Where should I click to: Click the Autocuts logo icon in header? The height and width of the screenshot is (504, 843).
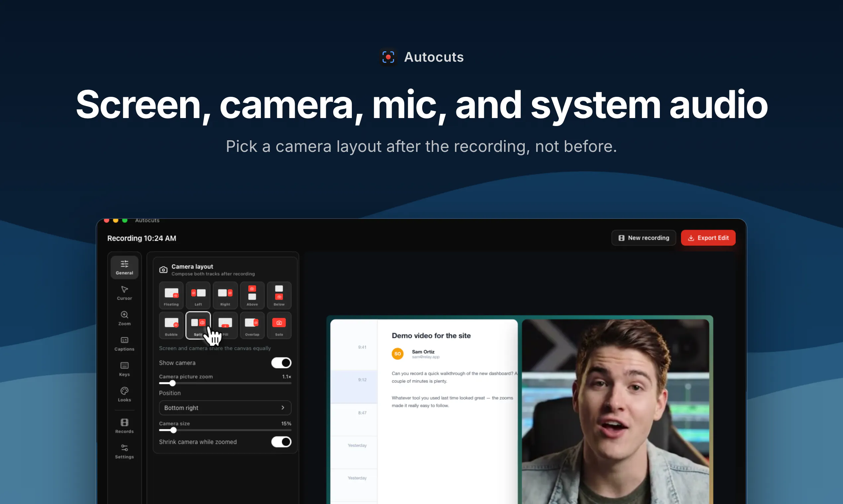pos(388,57)
